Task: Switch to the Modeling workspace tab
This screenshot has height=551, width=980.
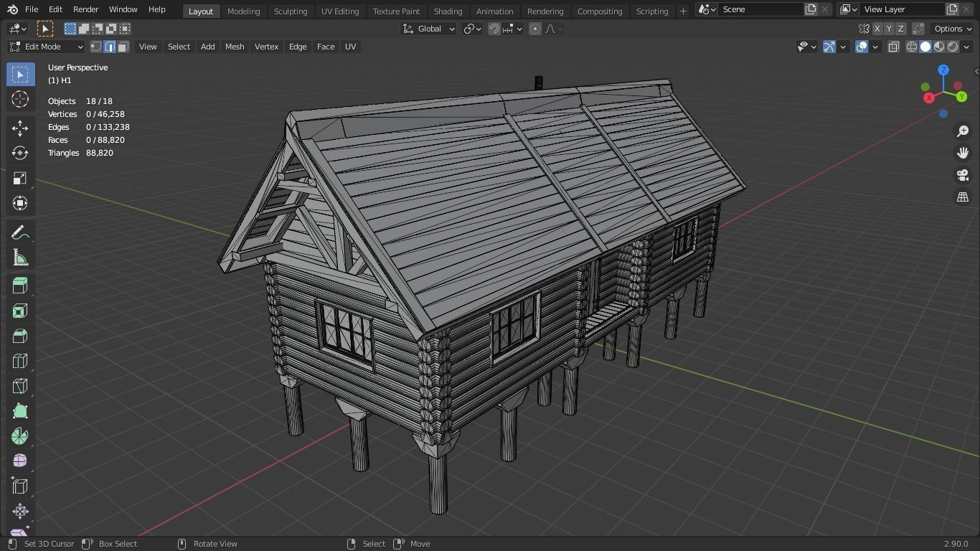Action: point(243,11)
